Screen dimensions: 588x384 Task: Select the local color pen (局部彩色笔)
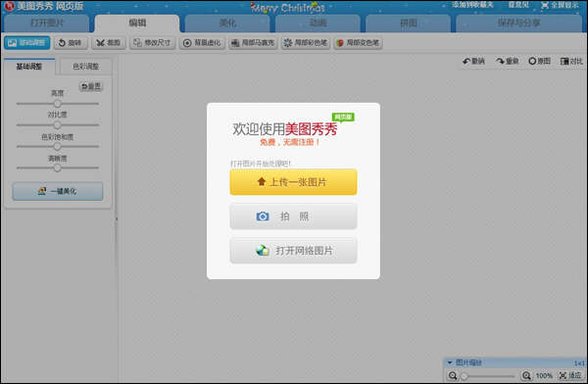[305, 43]
